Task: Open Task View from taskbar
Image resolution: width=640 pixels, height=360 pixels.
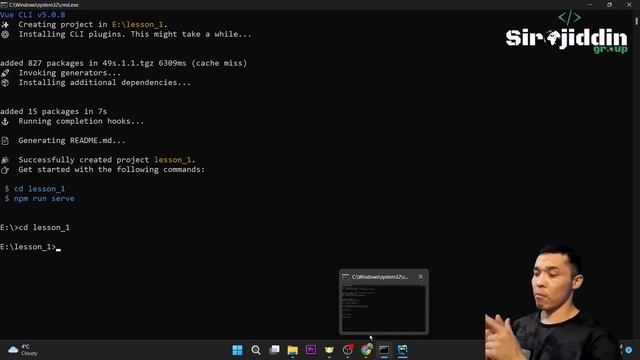Action: (x=274, y=350)
